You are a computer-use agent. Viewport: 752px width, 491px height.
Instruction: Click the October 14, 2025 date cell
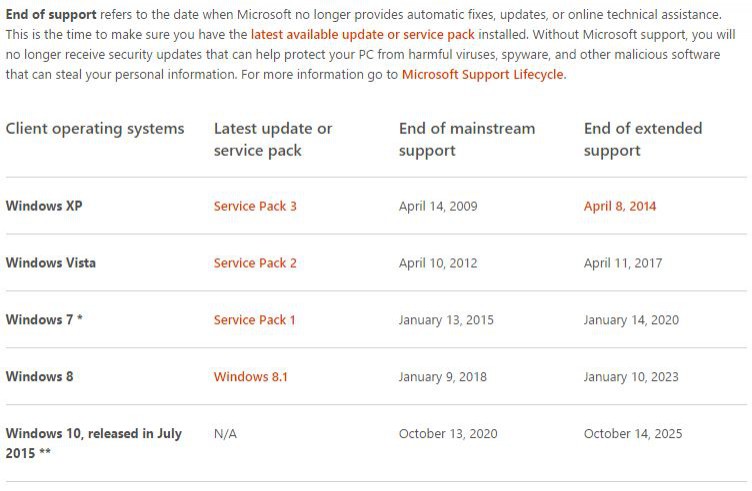coord(632,434)
